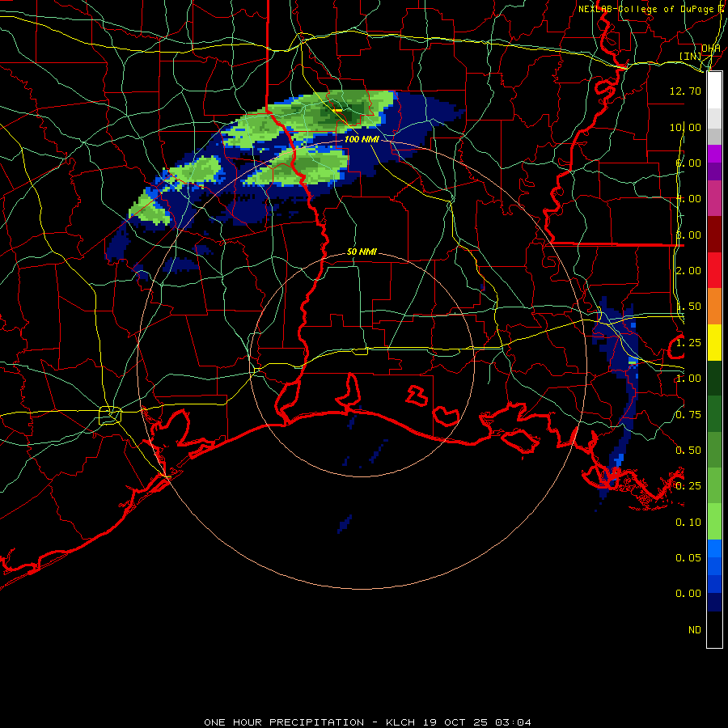Click the '0.75' legend value

688,415
